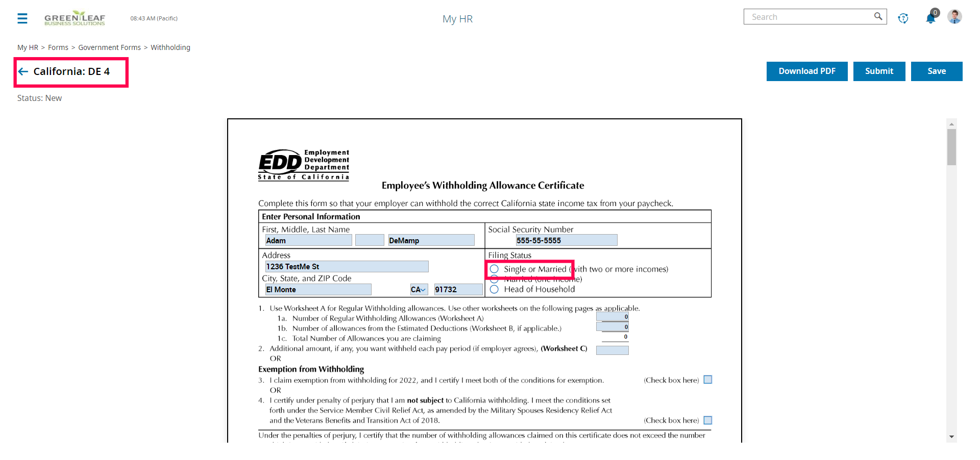Image resolution: width=980 pixels, height=460 pixels.
Task: Edit the address field 1236 TestMe St
Action: [347, 266]
